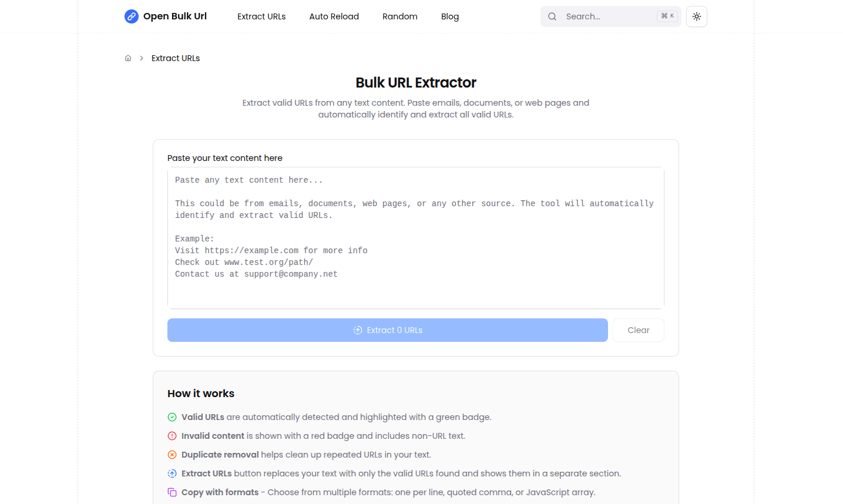
Task: Click the magnifying glass icon in search bar
Action: [x=552, y=16]
